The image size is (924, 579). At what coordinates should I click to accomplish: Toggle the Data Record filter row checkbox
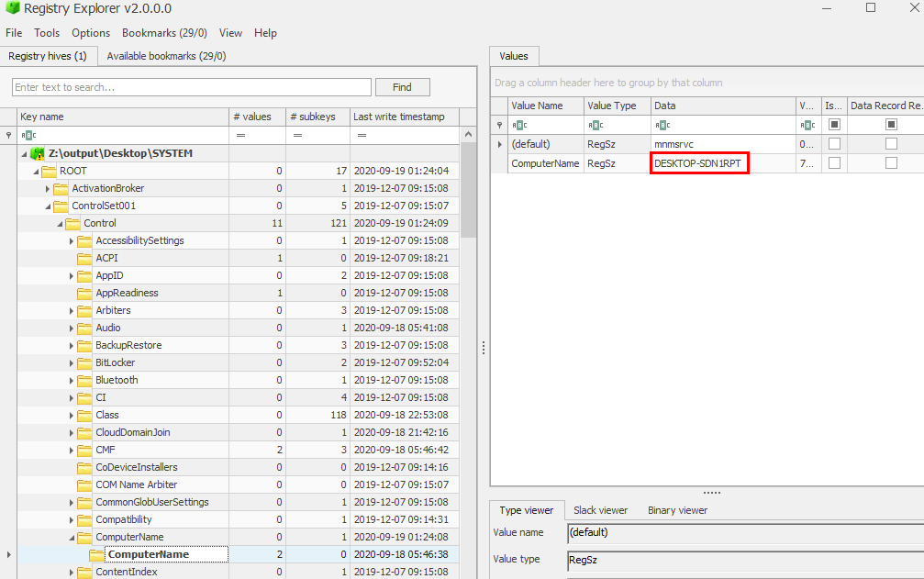(891, 125)
